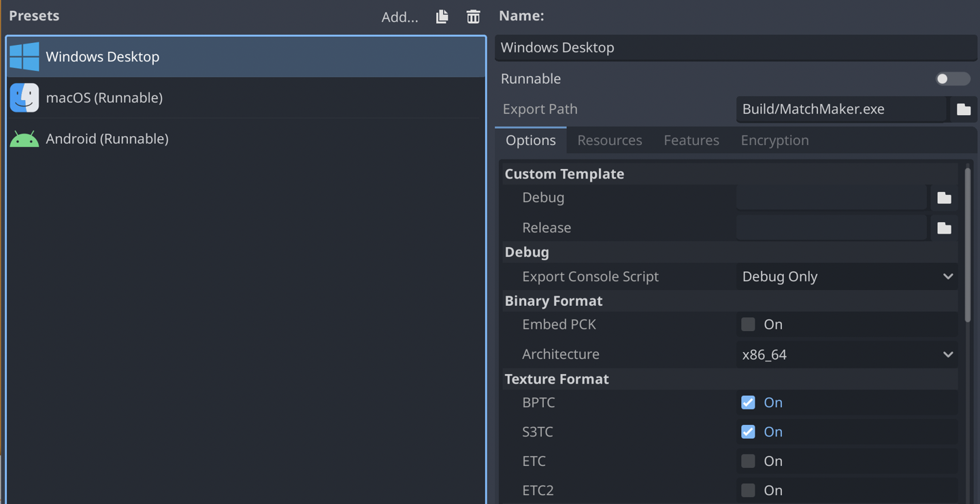Browse for Export Path using folder icon
The width and height of the screenshot is (980, 504).
(x=964, y=109)
